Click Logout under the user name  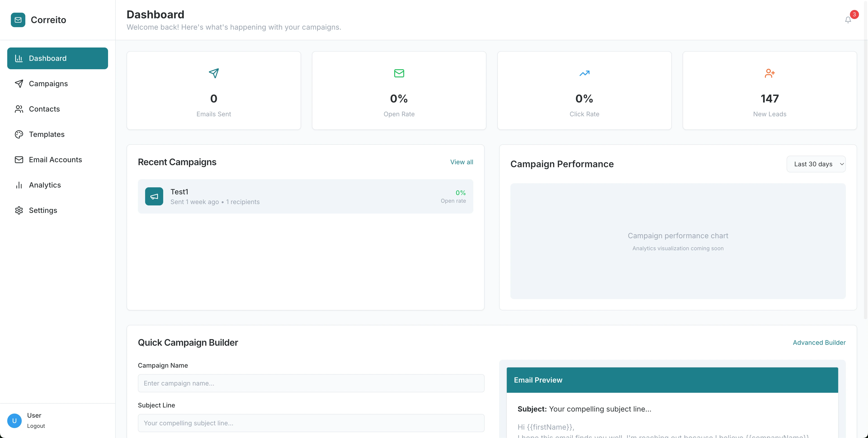(x=36, y=426)
